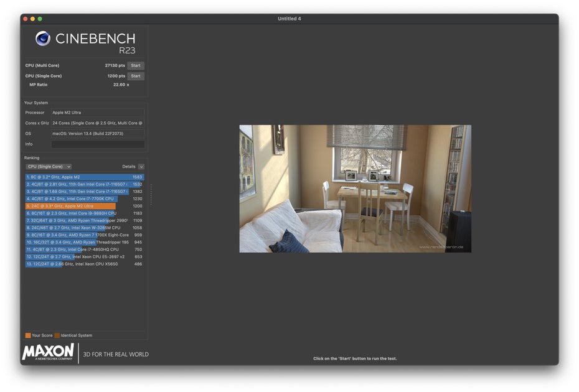579x392 pixels.
Task: Click the Identical System brown legend swatch
Action: tap(57, 335)
